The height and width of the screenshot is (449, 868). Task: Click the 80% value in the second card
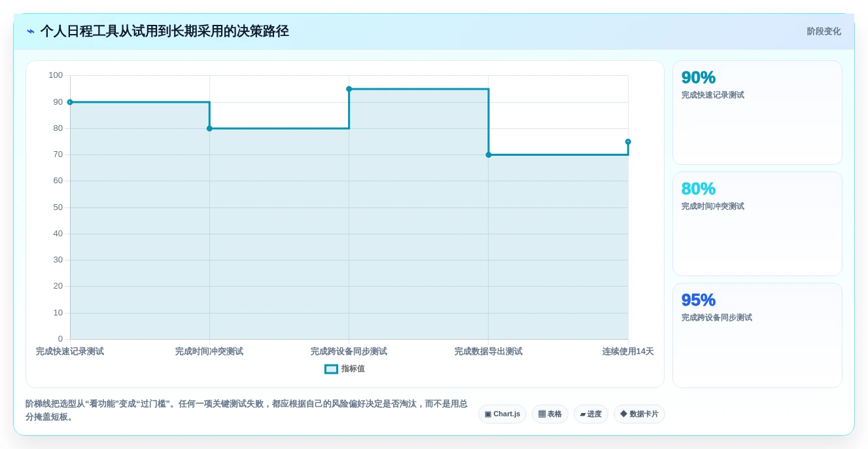(x=699, y=189)
